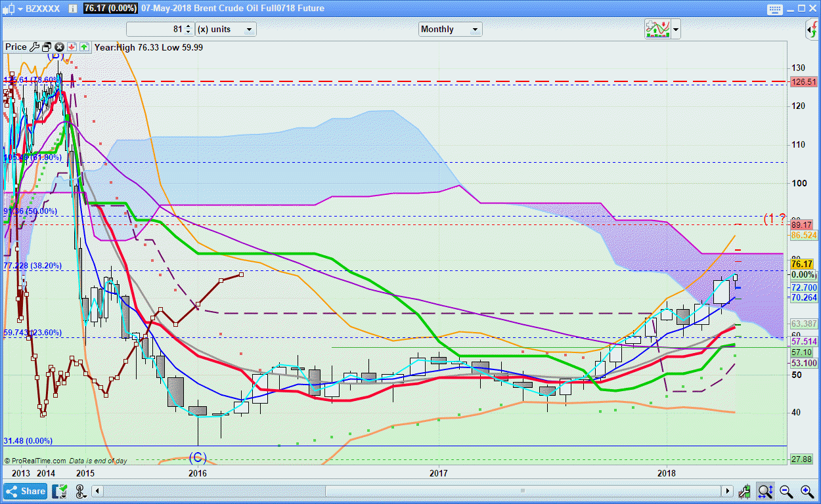This screenshot has height=504, width=821.
Task: Click the yellow 76.17 current price label
Action: click(x=803, y=264)
